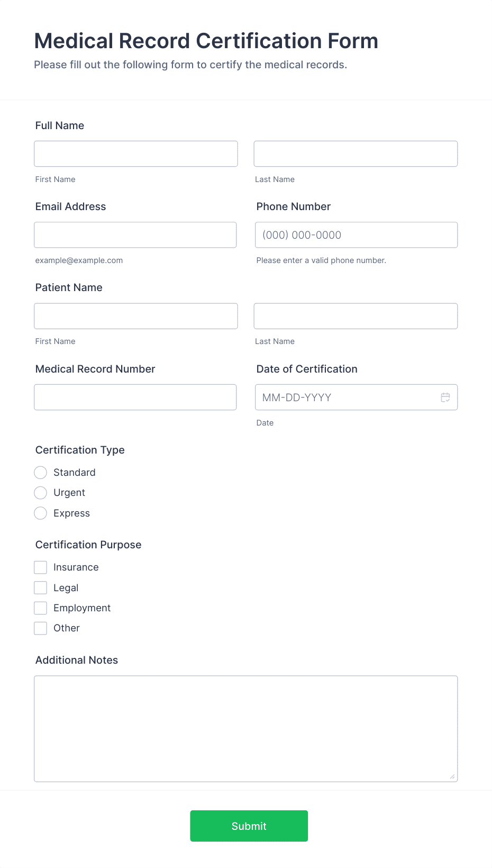Screen dimensions: 492x868
Task: Click the Submit button
Action: coord(249,826)
